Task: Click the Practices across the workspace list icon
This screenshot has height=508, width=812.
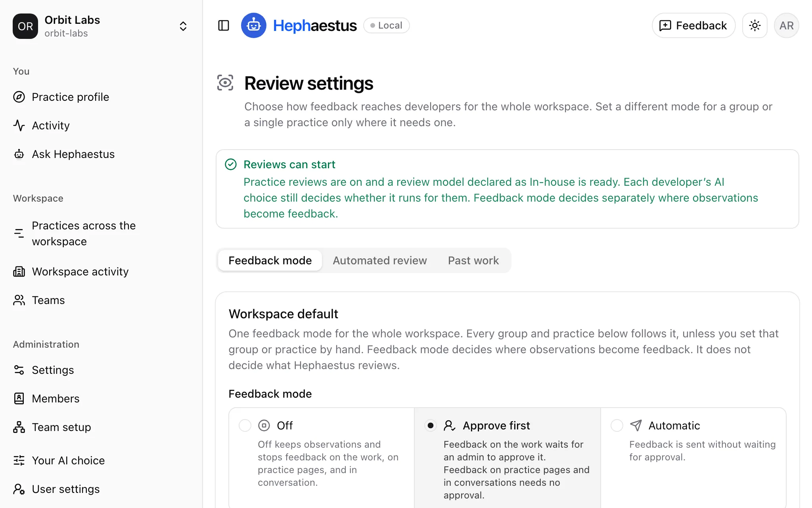Action: click(x=19, y=233)
